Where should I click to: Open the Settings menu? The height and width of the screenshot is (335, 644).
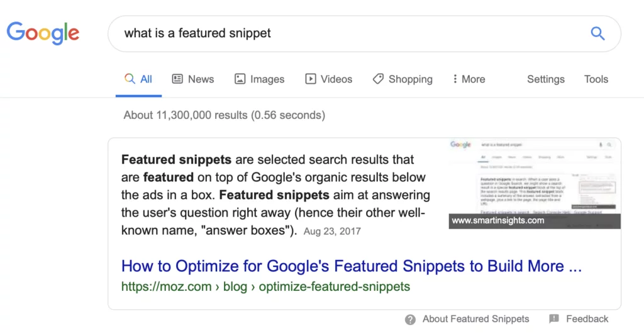point(545,79)
